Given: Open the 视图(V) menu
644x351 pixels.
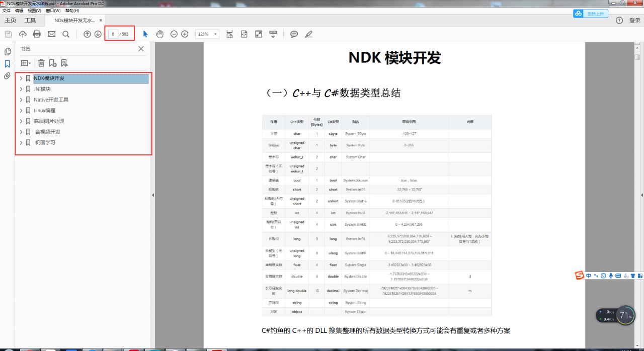Looking at the screenshot, I should pyautogui.click(x=35, y=11).
